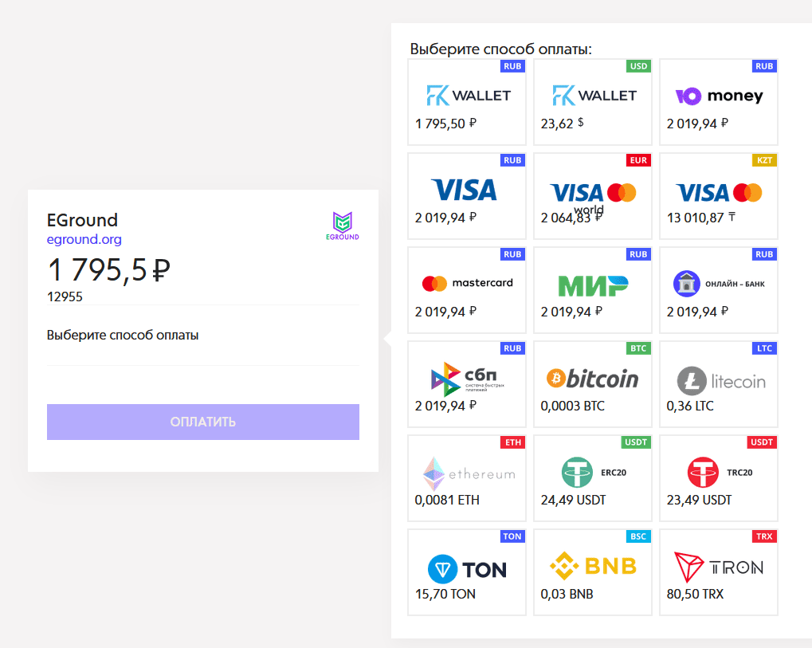Select the Mastercard RUB payment tile

click(x=467, y=290)
